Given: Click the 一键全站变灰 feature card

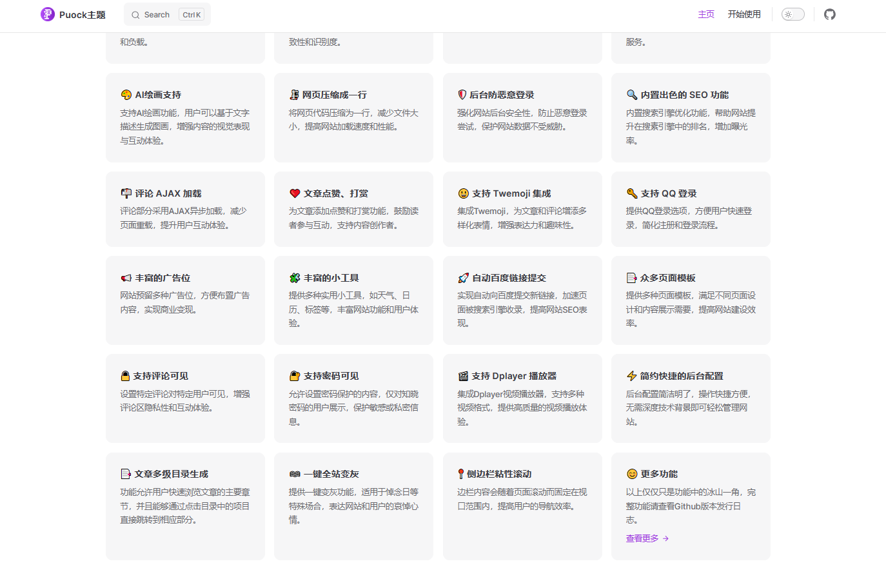Looking at the screenshot, I should point(353,506).
